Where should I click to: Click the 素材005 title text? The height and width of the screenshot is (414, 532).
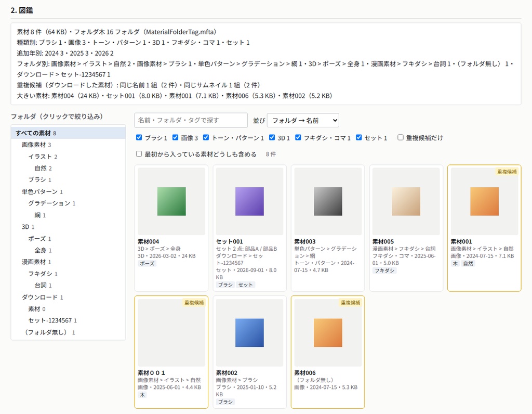tap(383, 241)
